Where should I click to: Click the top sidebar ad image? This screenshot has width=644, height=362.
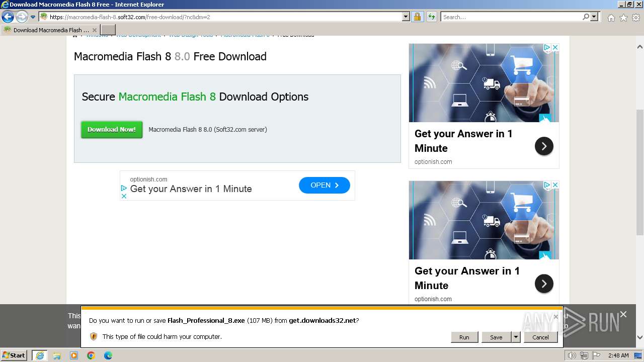(484, 82)
